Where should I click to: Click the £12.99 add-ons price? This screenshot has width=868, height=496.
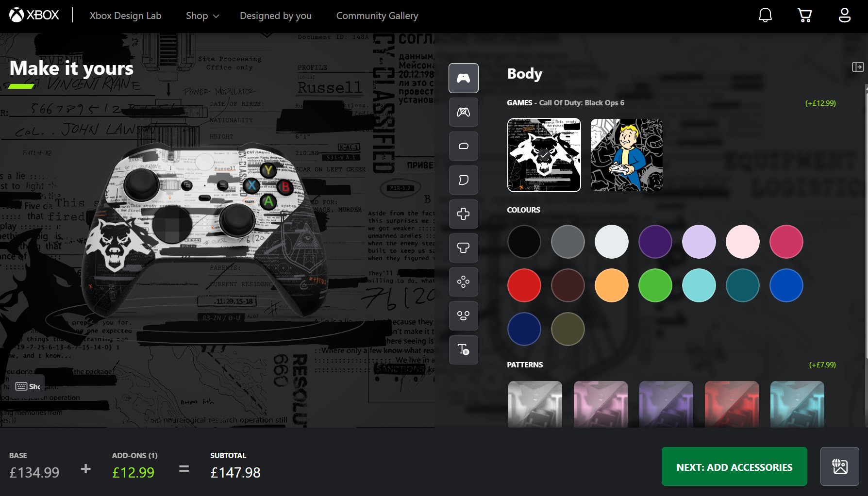(133, 472)
